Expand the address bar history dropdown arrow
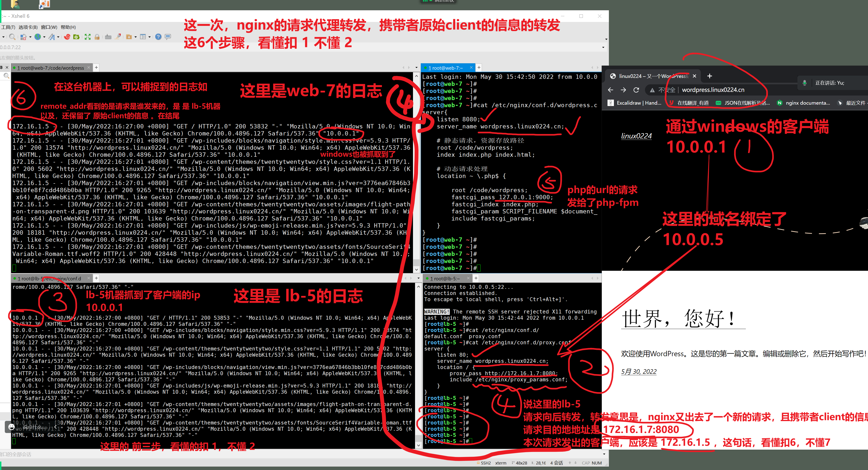The width and height of the screenshot is (868, 470). pos(603,48)
